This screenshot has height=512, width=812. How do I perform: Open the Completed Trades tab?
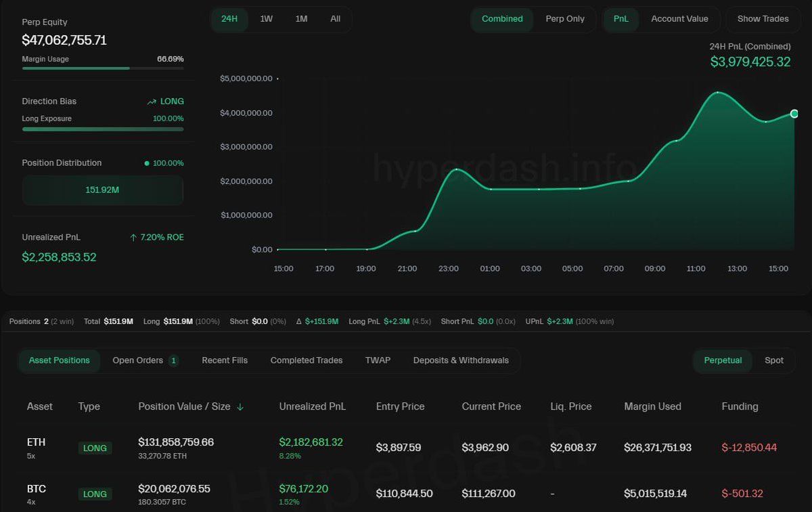point(307,360)
